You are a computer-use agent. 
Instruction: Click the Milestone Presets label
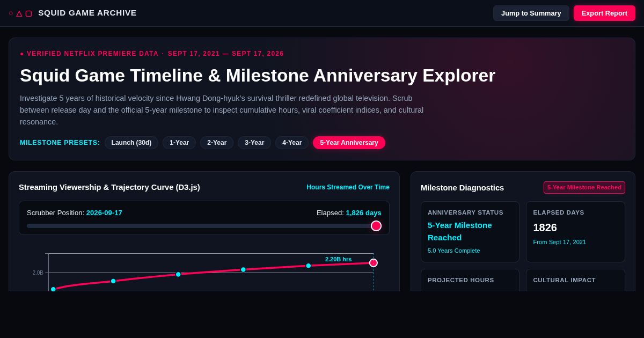60,143
